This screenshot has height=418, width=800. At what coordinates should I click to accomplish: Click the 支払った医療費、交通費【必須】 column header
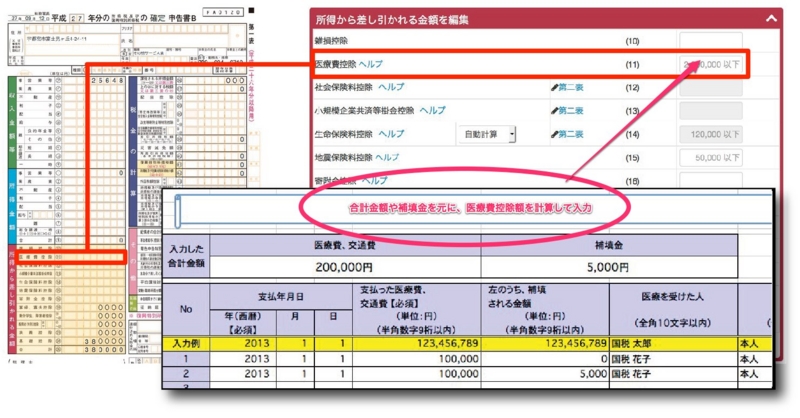click(416, 309)
